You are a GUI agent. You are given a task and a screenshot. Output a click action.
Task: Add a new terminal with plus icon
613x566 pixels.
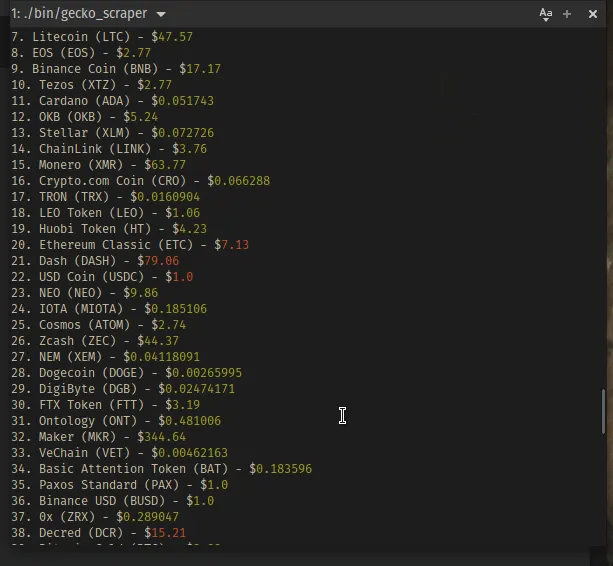tap(567, 14)
